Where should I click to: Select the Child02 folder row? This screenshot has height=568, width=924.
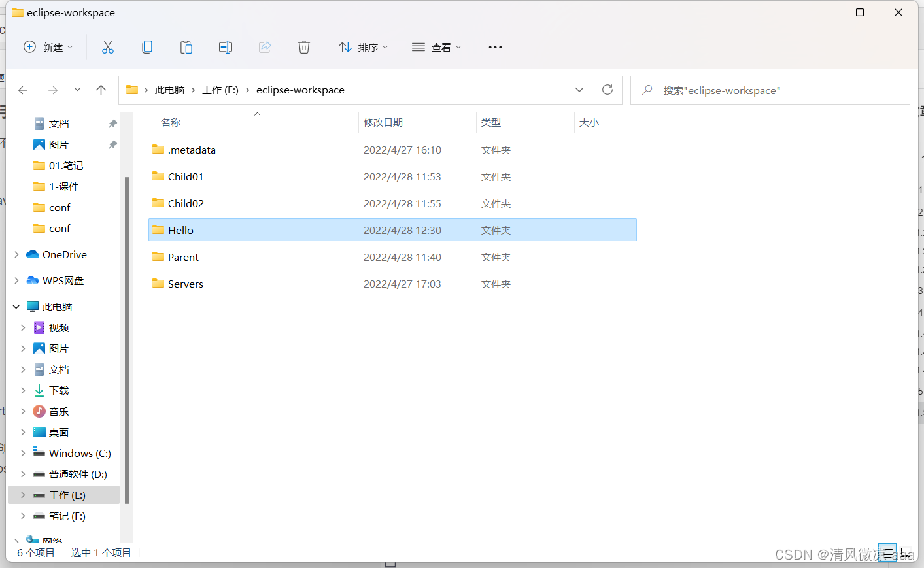pyautogui.click(x=392, y=203)
